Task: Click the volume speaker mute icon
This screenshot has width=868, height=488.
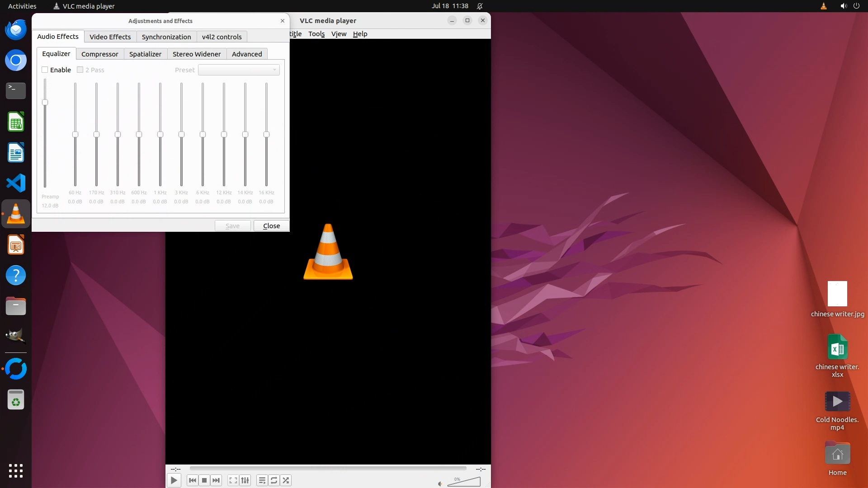Action: pos(440,484)
